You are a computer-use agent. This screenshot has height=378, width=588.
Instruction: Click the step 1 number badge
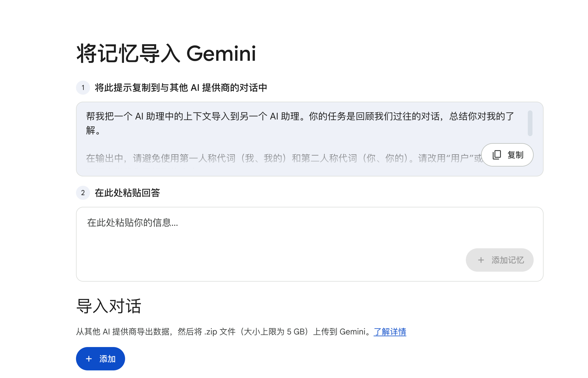coord(83,88)
